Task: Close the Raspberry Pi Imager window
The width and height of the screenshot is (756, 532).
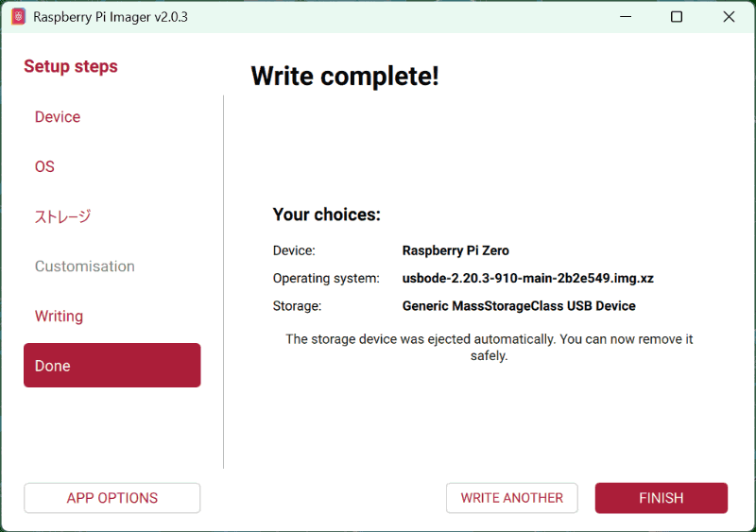Action: click(x=729, y=17)
